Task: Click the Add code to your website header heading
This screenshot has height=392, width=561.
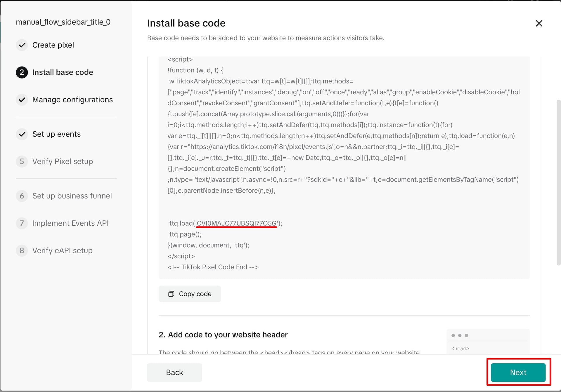Action: tap(223, 335)
